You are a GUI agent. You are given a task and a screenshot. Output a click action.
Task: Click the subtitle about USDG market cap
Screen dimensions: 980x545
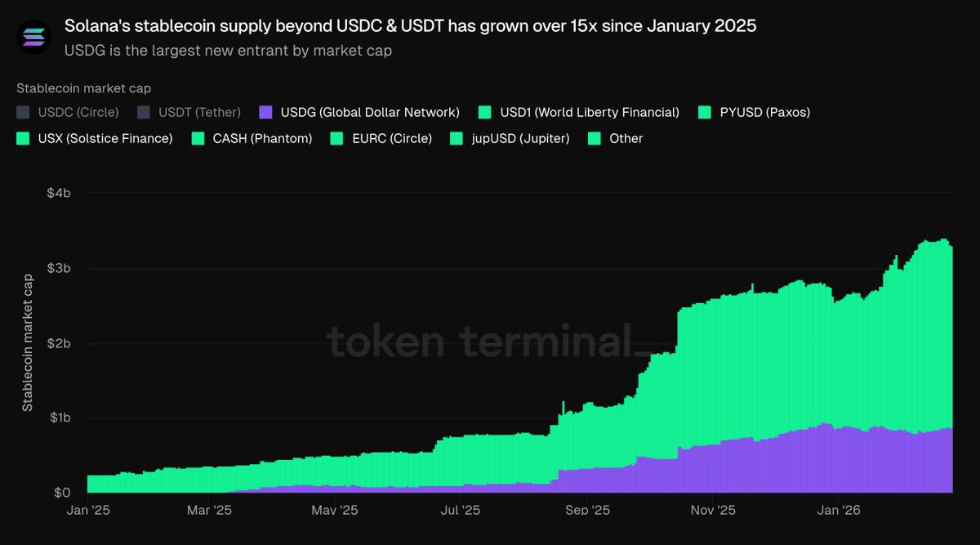(x=228, y=51)
